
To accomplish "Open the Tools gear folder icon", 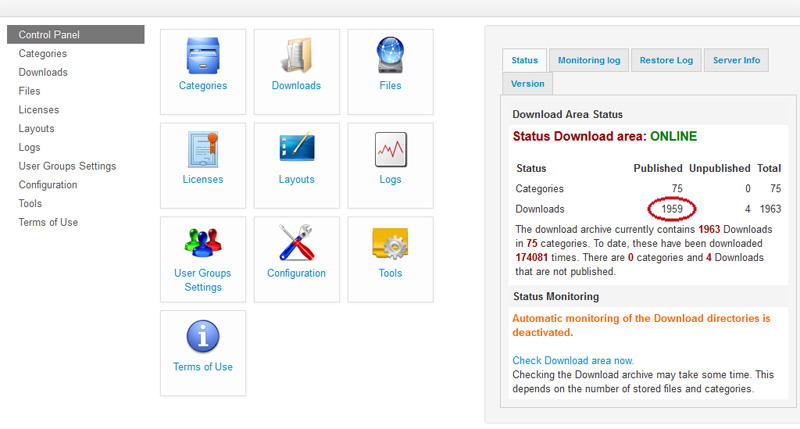I will [390, 243].
